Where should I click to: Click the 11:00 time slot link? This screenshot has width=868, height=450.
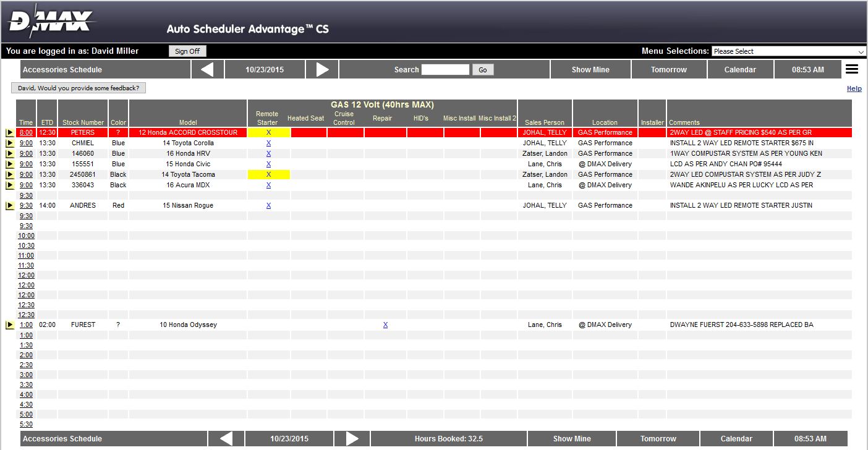click(26, 255)
